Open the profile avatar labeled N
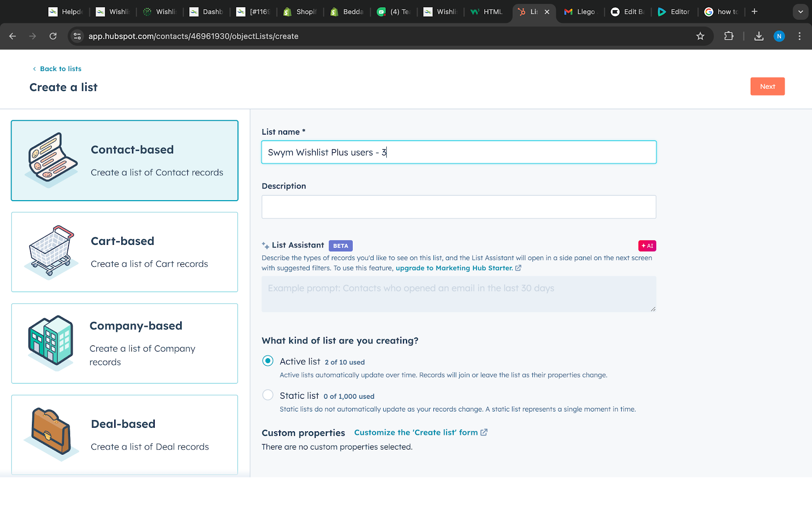 click(779, 36)
